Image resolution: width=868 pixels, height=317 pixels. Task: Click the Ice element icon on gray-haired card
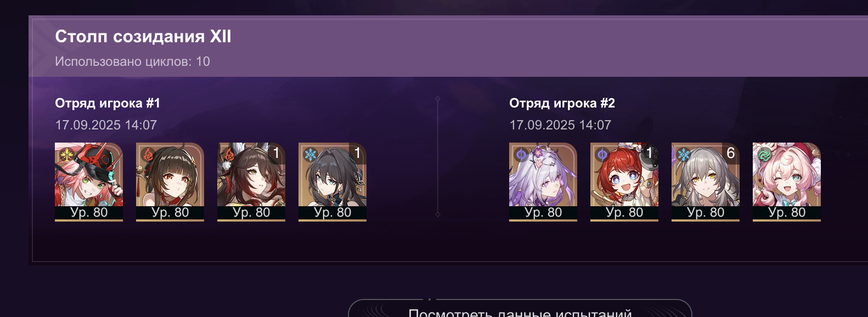click(x=684, y=155)
